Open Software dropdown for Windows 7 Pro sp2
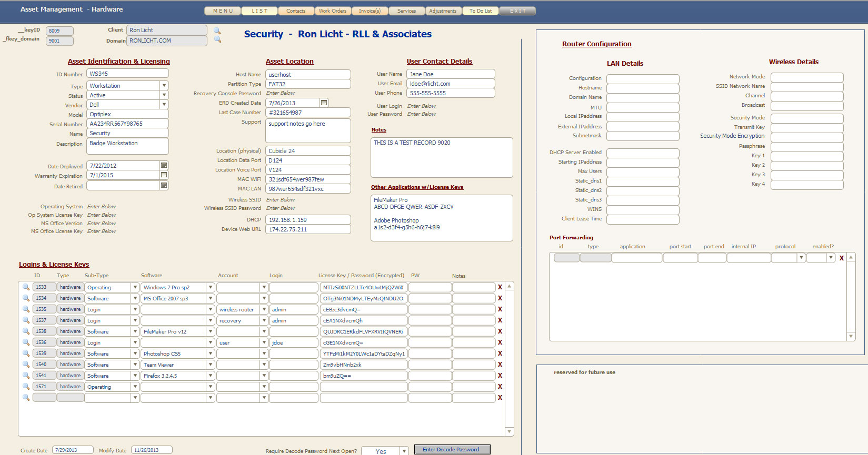The image size is (868, 455). tap(210, 287)
